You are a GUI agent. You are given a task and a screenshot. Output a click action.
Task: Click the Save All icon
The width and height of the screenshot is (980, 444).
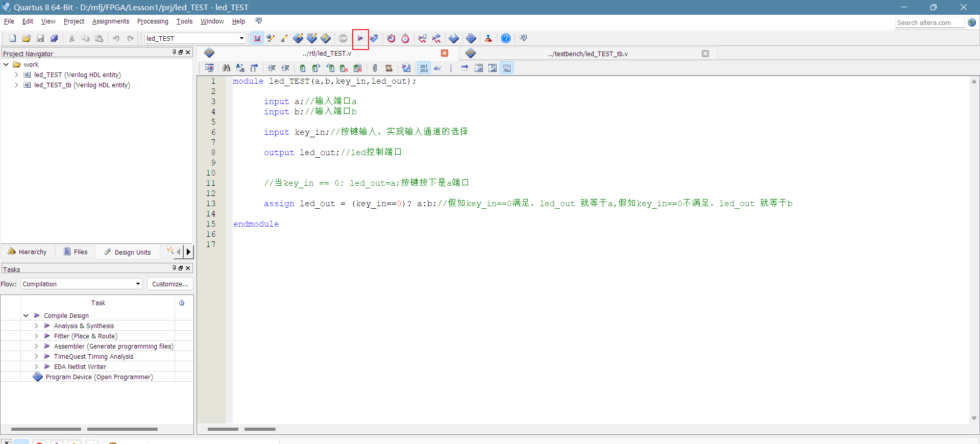click(x=54, y=38)
